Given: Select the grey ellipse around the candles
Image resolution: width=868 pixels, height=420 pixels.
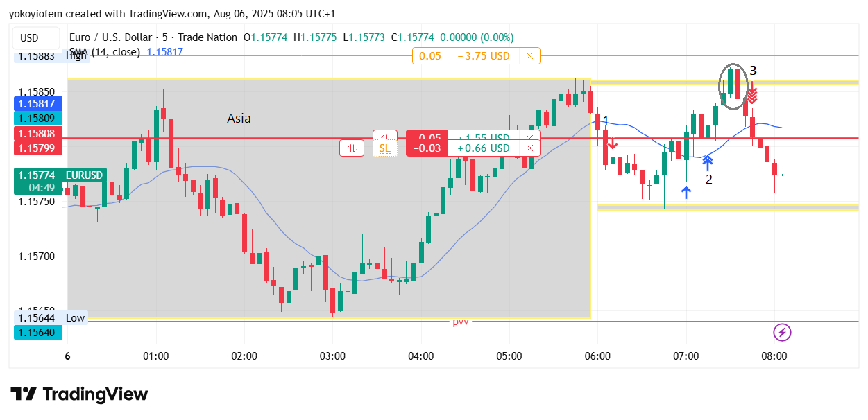Looking at the screenshot, I should [734, 86].
